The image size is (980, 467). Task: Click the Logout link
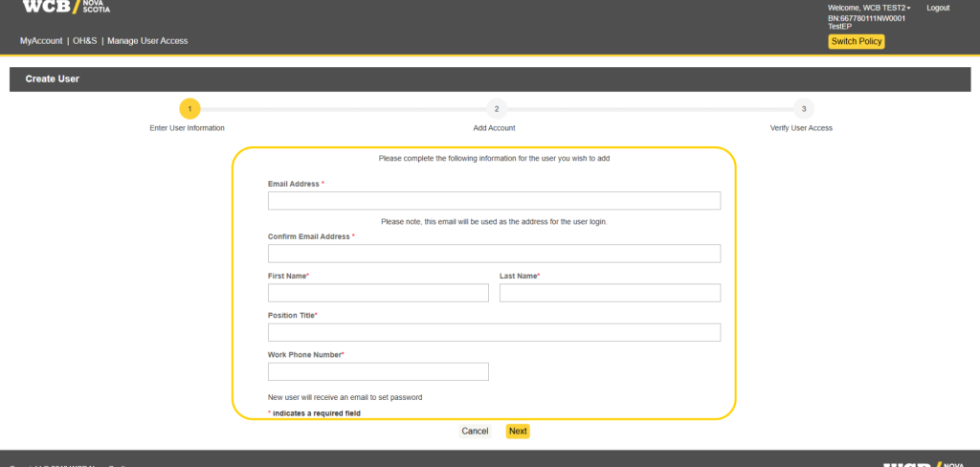pyautogui.click(x=938, y=8)
